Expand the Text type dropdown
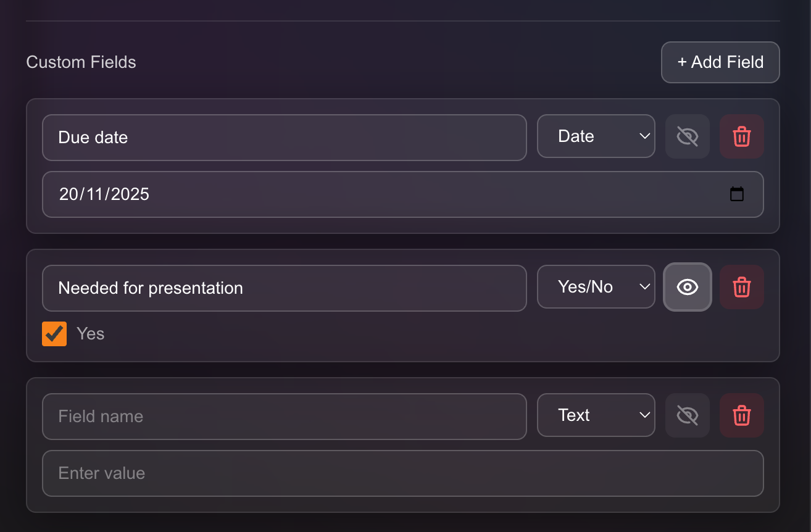 click(x=596, y=415)
